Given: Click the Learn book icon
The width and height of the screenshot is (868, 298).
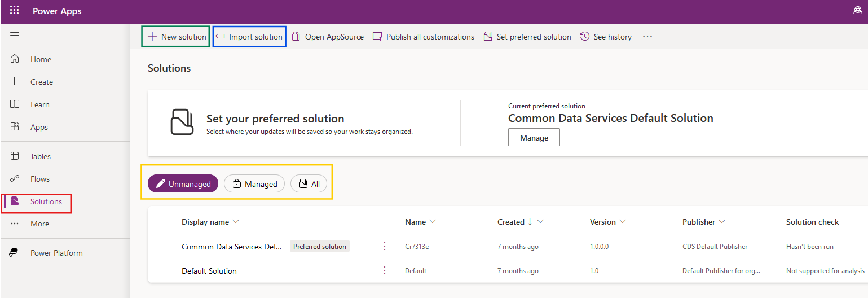Looking at the screenshot, I should pos(15,104).
